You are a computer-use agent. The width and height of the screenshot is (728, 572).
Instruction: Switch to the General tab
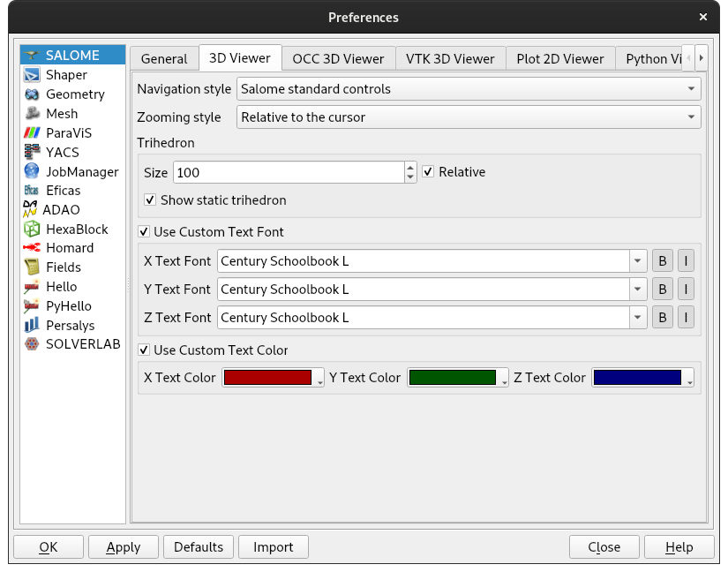(x=164, y=59)
